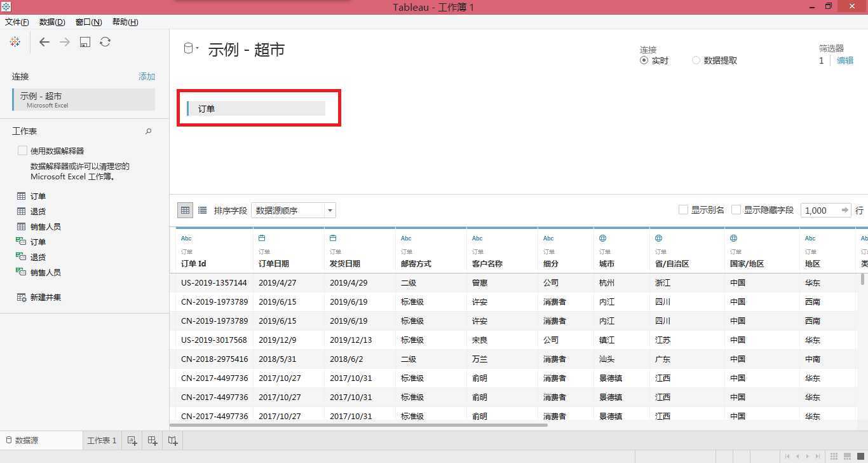868x463 pixels.
Task: Click the 邮寄方式 column header
Action: [x=416, y=263]
